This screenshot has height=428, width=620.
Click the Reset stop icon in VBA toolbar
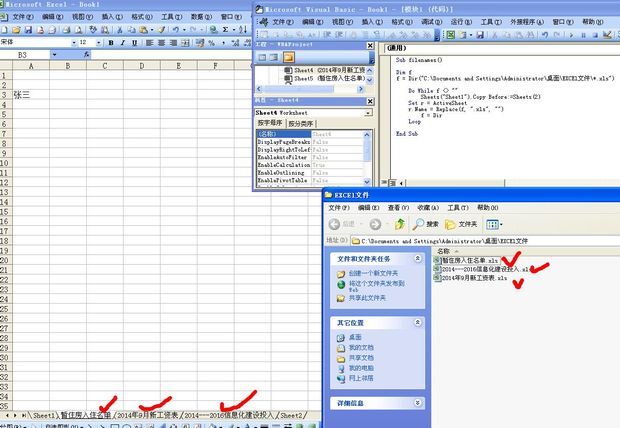(x=595, y=35)
